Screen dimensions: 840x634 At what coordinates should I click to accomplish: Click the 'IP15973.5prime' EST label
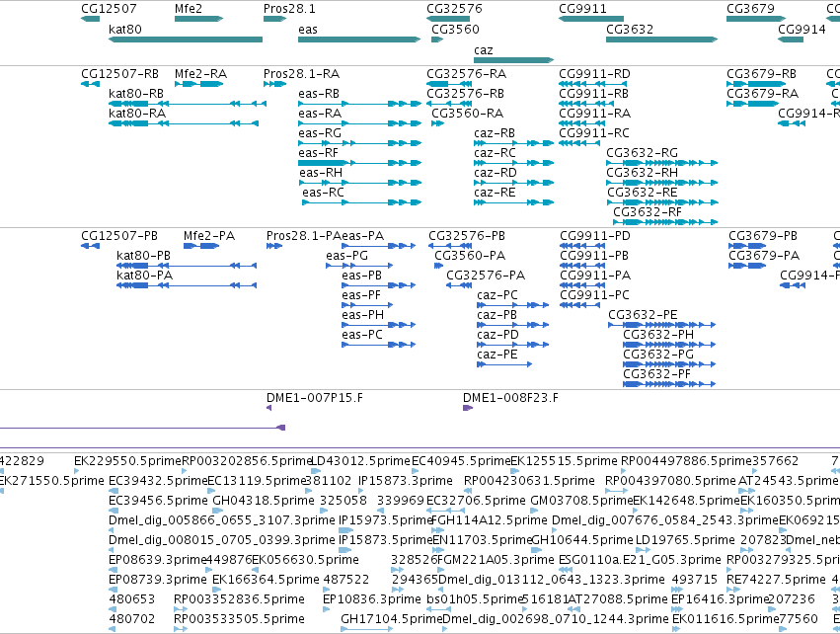click(x=386, y=520)
